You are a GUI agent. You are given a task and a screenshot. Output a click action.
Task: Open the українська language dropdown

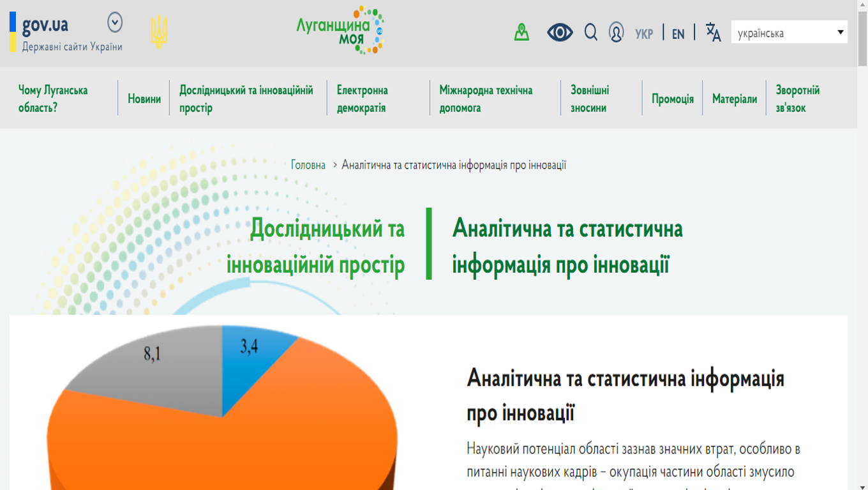pyautogui.click(x=789, y=32)
